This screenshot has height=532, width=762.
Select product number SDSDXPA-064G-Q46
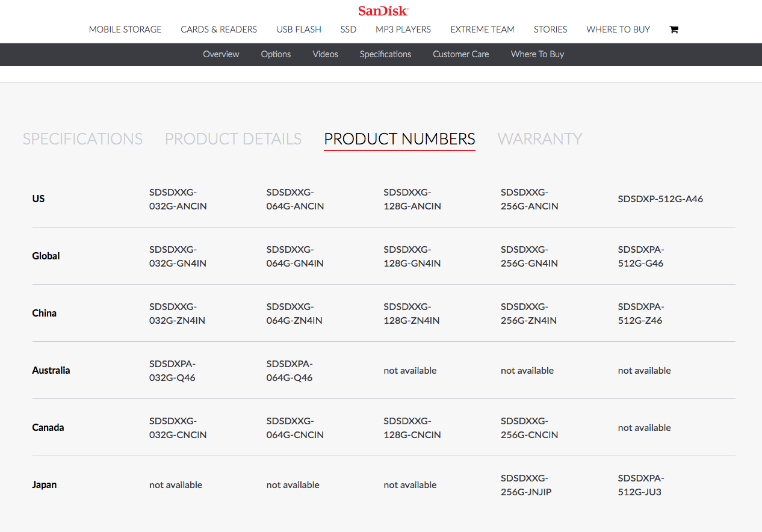click(290, 371)
